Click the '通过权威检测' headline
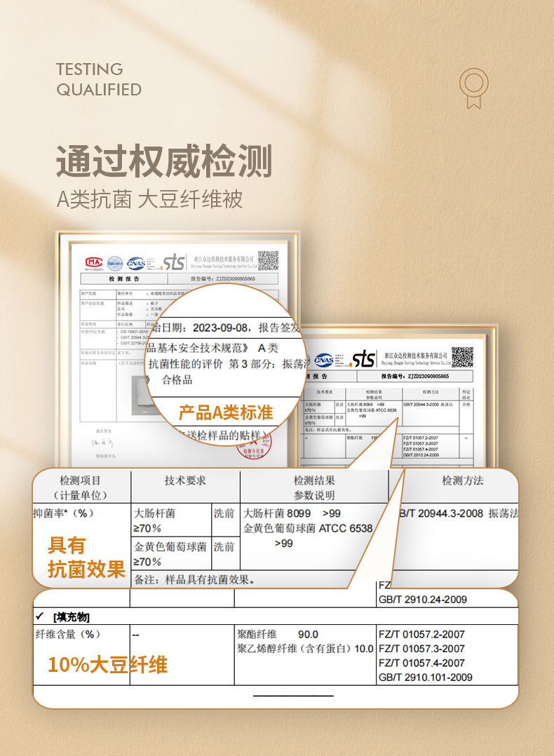The height and width of the screenshot is (756, 554). tap(164, 161)
